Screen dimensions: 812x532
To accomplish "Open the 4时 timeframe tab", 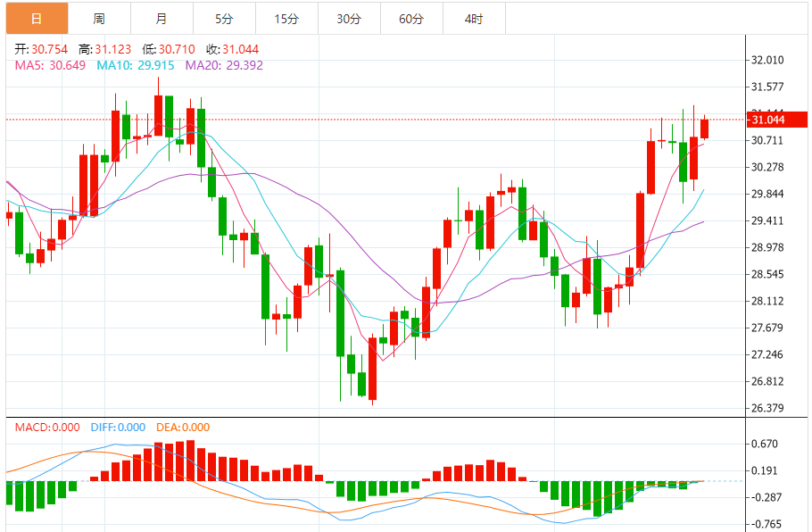I will 474,19.
